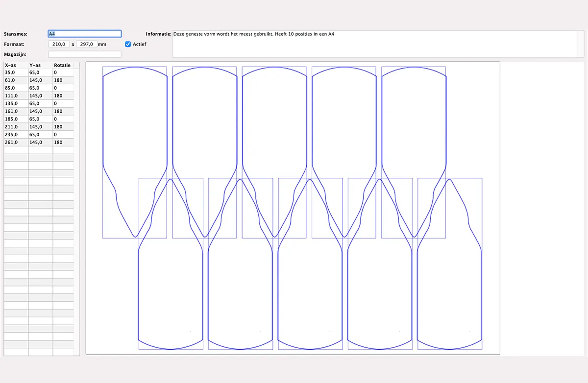
Task: Select the leftmost top-row shape in preview
Action: click(135, 122)
